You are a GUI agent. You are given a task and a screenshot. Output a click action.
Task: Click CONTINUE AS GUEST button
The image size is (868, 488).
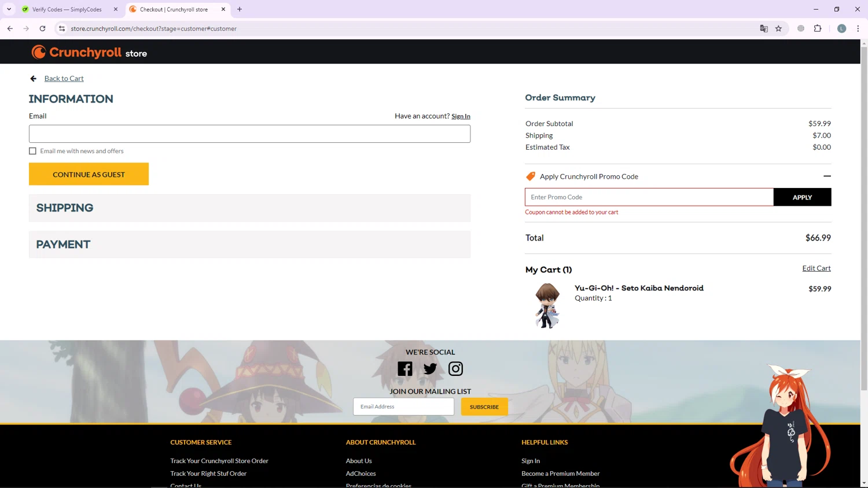click(89, 174)
